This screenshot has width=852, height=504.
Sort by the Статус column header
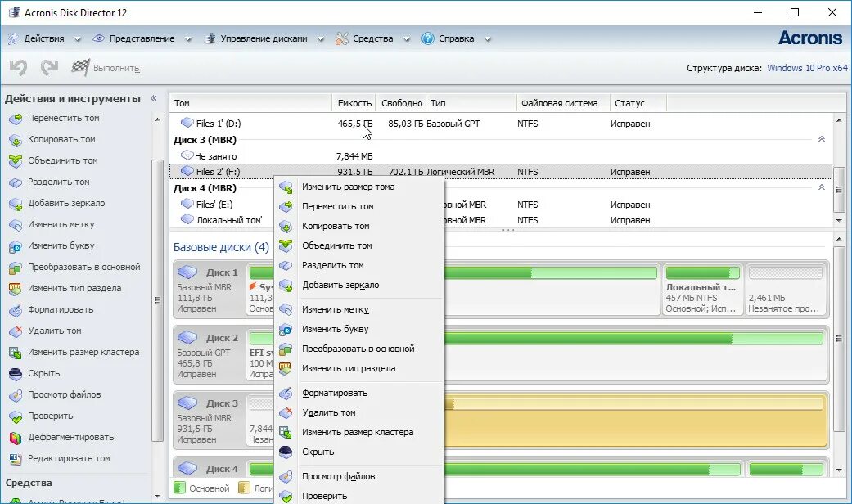pyautogui.click(x=638, y=102)
